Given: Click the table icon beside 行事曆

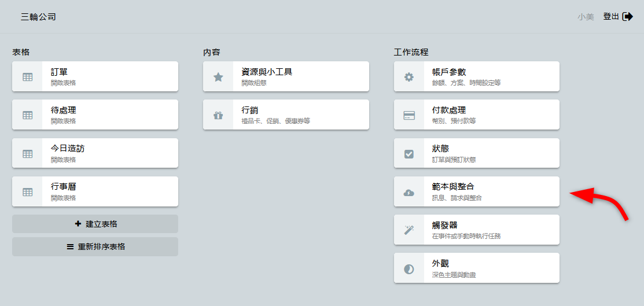Looking at the screenshot, I should click(x=27, y=191).
